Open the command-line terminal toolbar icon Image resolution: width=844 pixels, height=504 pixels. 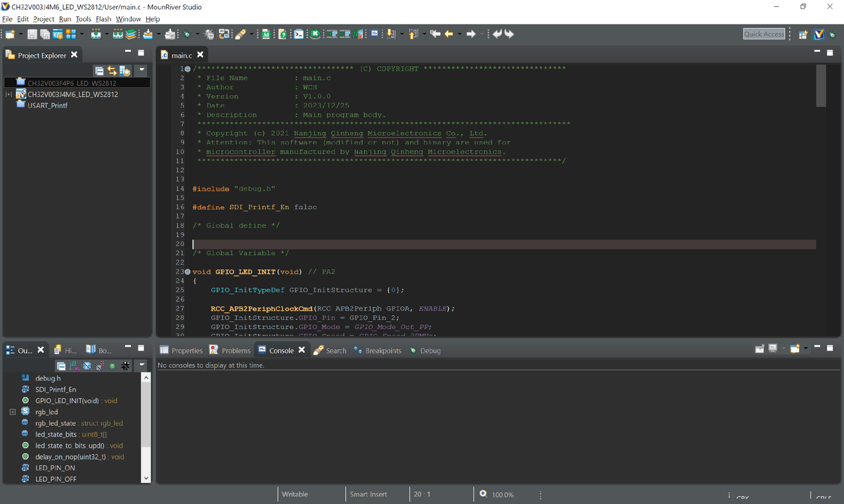tap(298, 34)
